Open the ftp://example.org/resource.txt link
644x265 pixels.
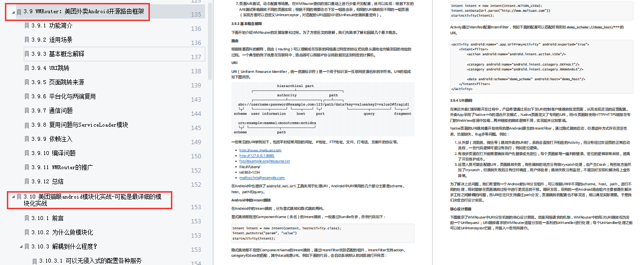coord(265,161)
